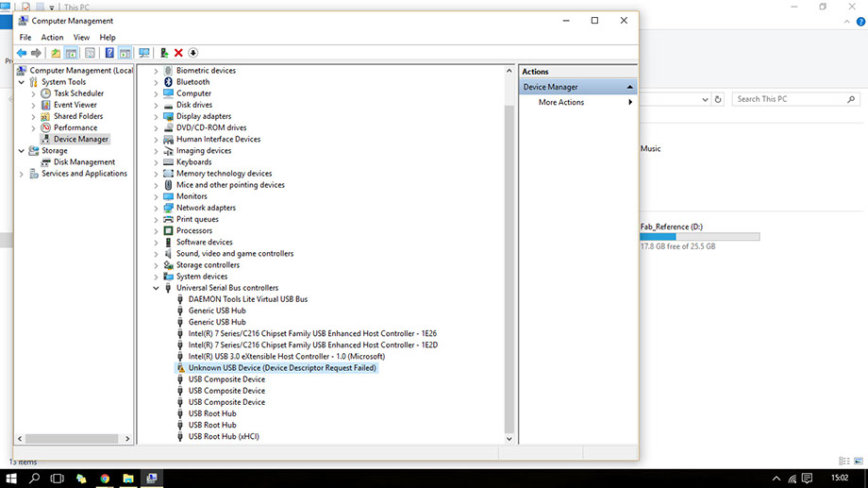Collapse the Storage tree node
This screenshot has height=488, width=868.
22,151
